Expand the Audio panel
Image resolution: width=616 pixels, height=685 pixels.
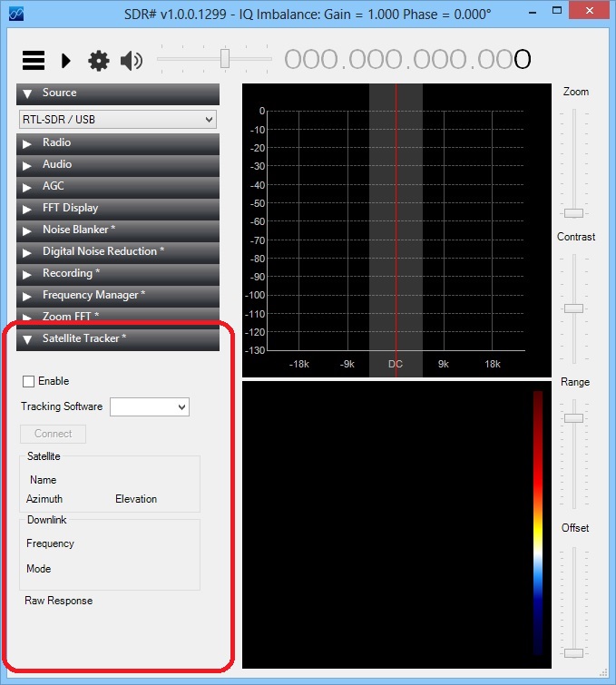(x=118, y=165)
